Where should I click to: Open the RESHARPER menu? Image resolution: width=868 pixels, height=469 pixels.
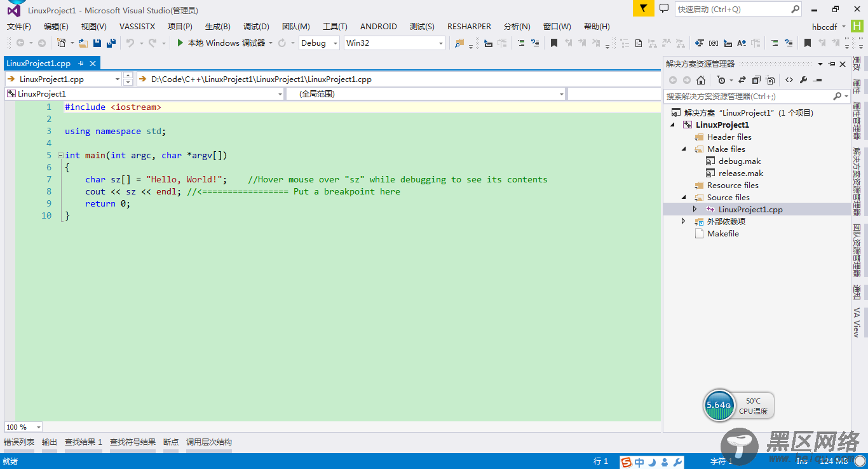(x=469, y=26)
